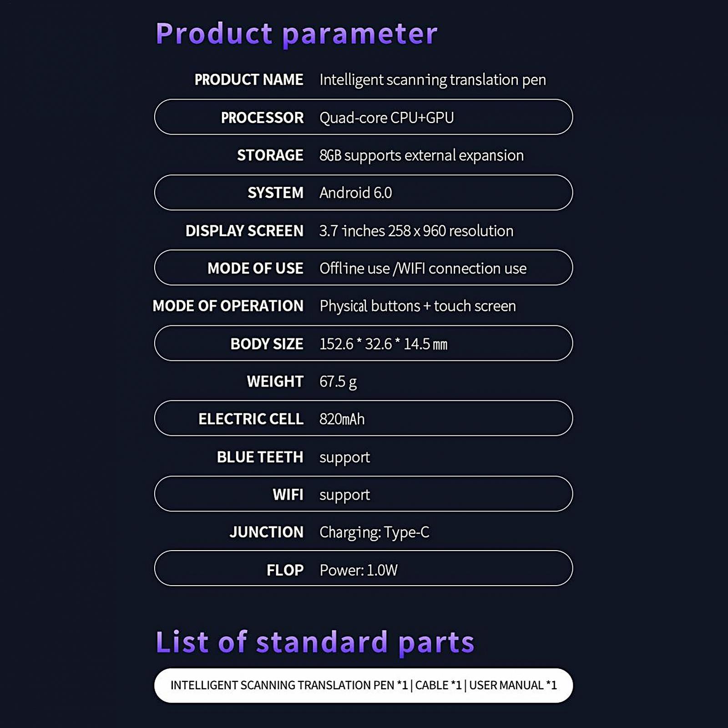Viewport: 728px width, 728px height.
Task: Click "Physical buttons + touch screen" text
Action: [x=418, y=306]
